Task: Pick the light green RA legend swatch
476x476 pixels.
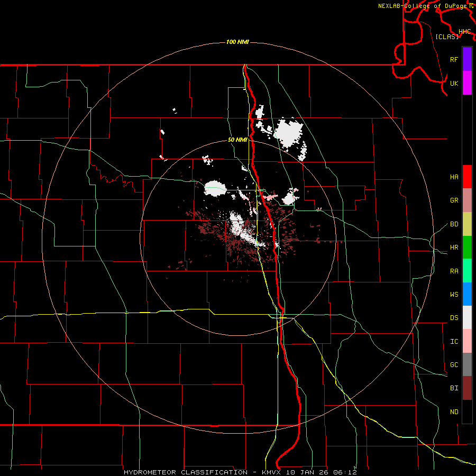Action: (467, 270)
